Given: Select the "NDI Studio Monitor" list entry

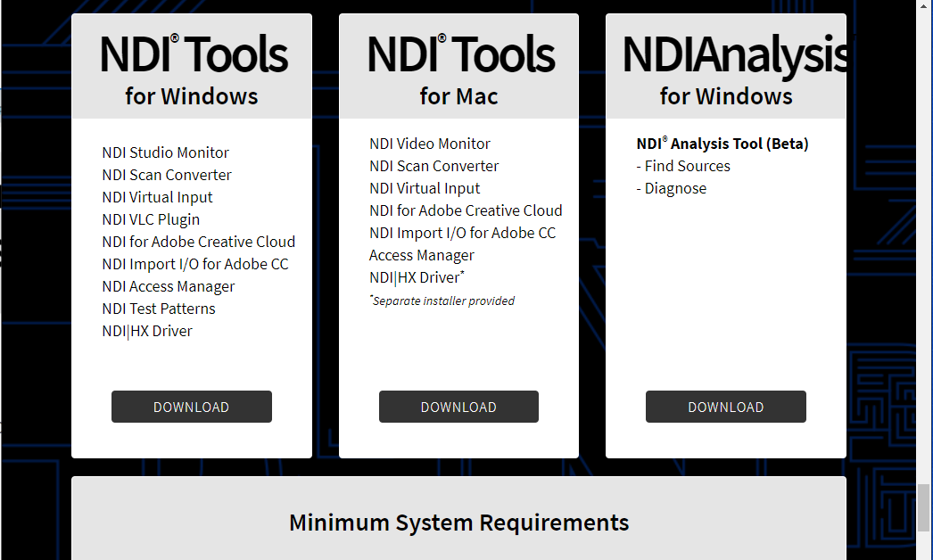Looking at the screenshot, I should (165, 152).
